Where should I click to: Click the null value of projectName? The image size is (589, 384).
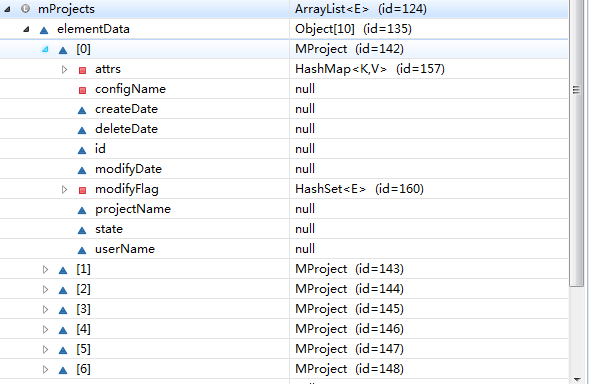click(x=305, y=209)
